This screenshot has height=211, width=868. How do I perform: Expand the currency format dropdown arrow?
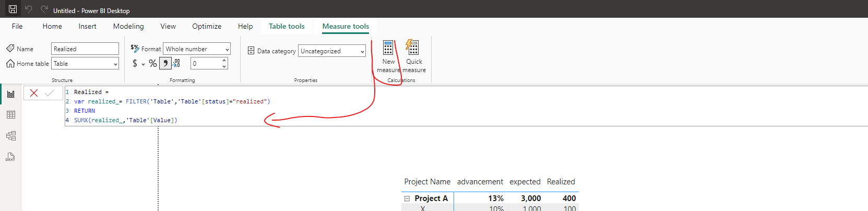pos(143,64)
